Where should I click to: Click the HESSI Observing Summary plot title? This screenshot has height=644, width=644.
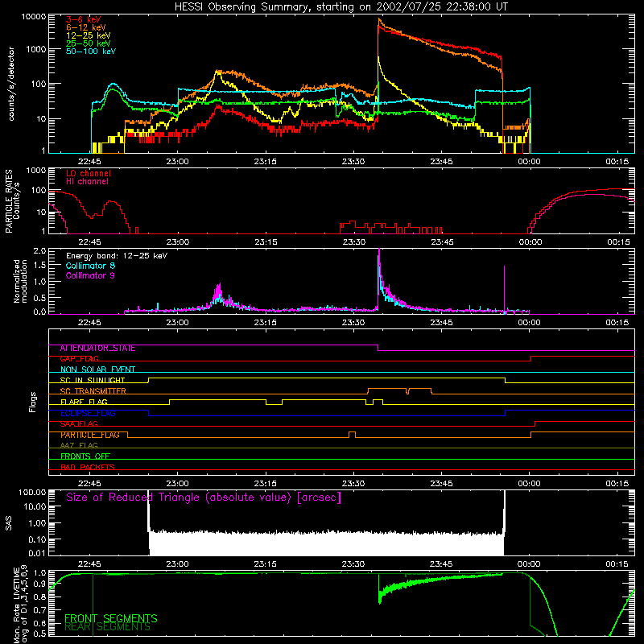[341, 6]
